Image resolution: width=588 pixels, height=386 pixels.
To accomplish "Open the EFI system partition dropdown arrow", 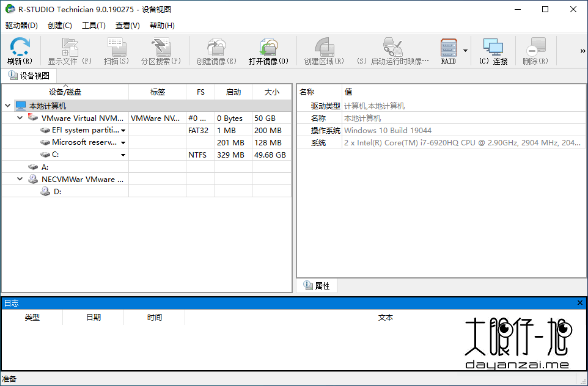I will coord(123,131).
